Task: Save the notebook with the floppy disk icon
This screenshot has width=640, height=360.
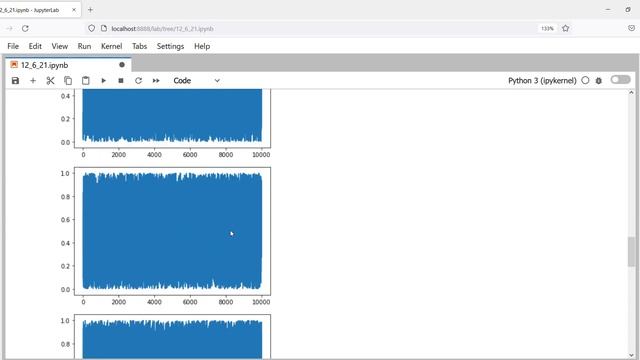Action: coord(16,81)
